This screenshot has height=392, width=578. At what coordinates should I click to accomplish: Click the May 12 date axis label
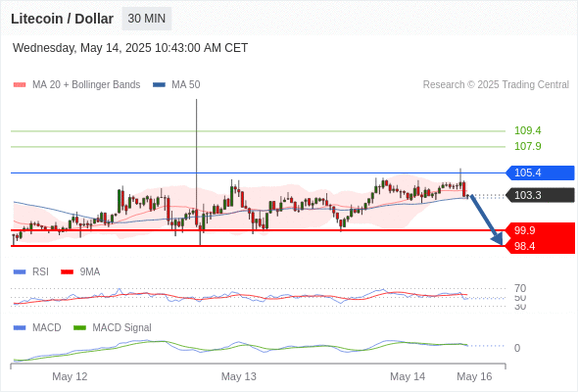[x=70, y=376]
